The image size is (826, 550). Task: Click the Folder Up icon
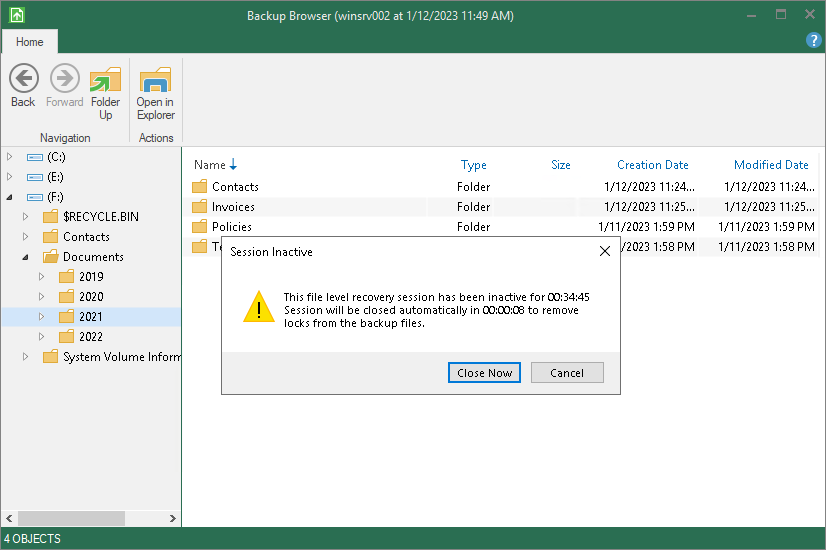pyautogui.click(x=105, y=80)
